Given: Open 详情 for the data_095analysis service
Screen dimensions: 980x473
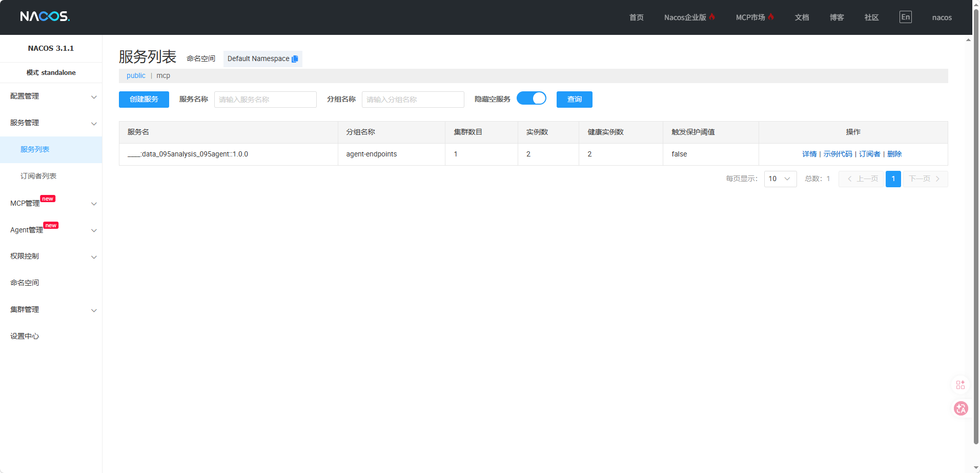Looking at the screenshot, I should click(x=809, y=154).
